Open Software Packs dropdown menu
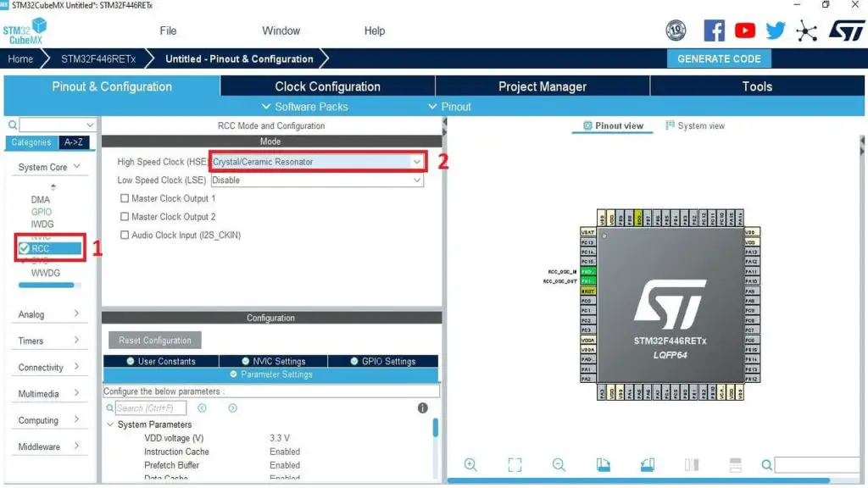The image size is (868, 488). pyautogui.click(x=305, y=107)
